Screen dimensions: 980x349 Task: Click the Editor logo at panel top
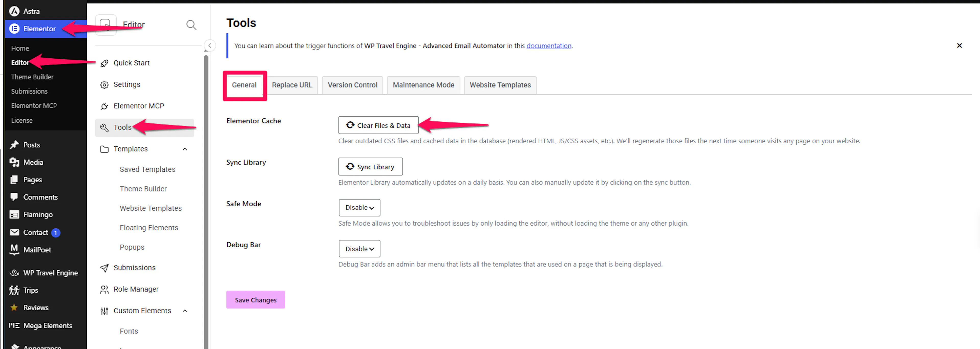pos(106,25)
